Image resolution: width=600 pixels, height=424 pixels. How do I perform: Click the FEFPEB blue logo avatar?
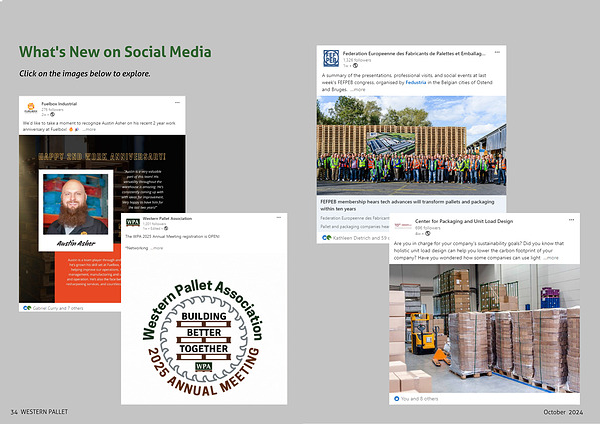tap(331, 58)
